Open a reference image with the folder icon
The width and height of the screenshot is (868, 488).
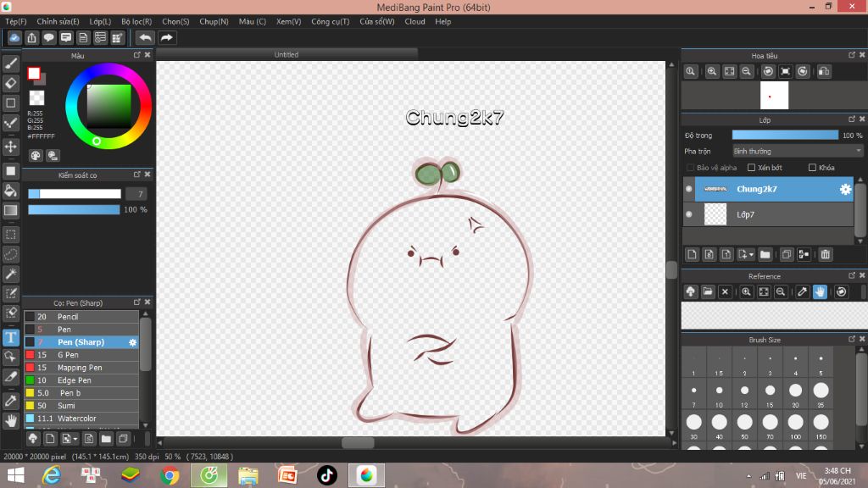click(x=708, y=291)
